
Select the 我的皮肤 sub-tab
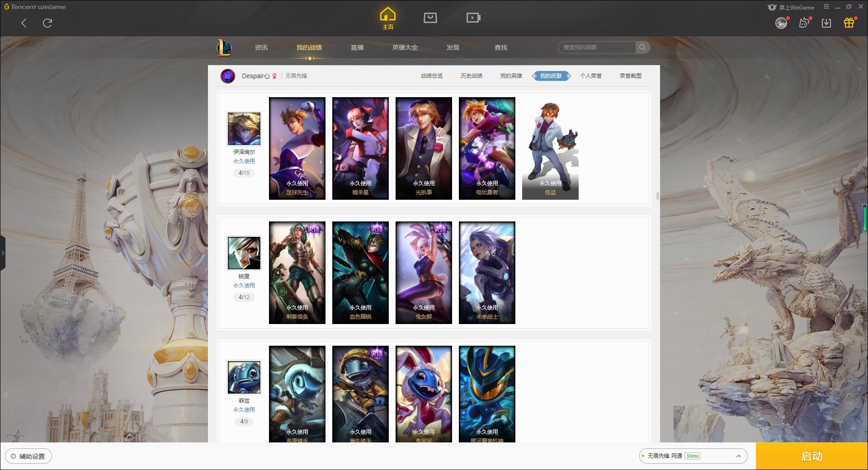[551, 76]
